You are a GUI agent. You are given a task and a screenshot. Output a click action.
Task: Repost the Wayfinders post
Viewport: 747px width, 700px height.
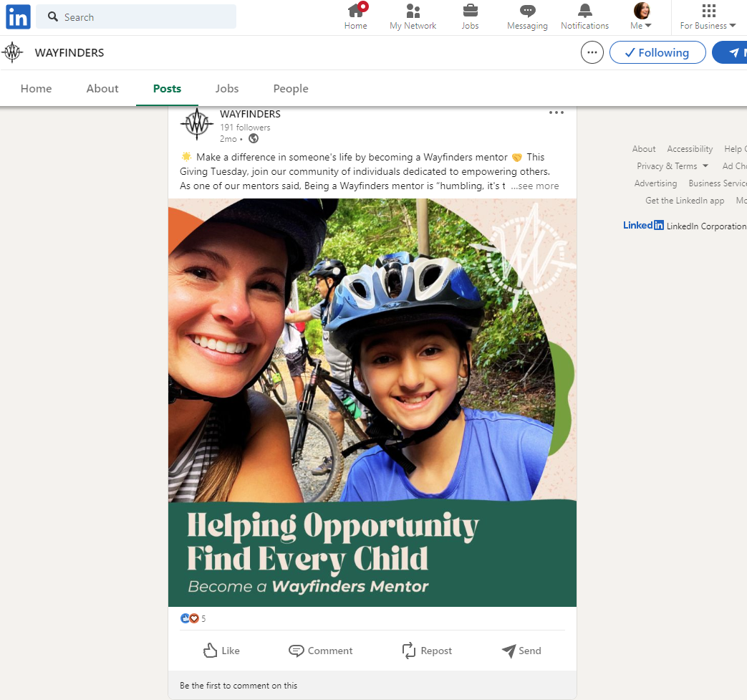click(427, 651)
